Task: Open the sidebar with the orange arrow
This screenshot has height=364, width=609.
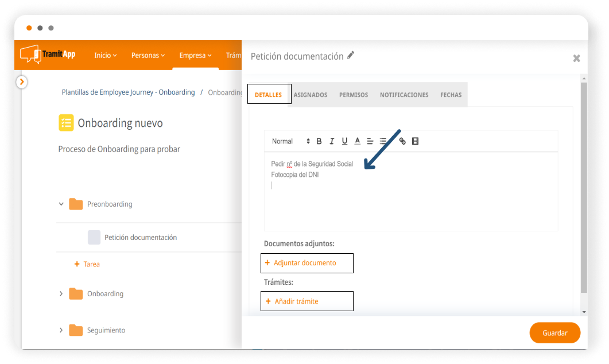Action: tap(22, 82)
